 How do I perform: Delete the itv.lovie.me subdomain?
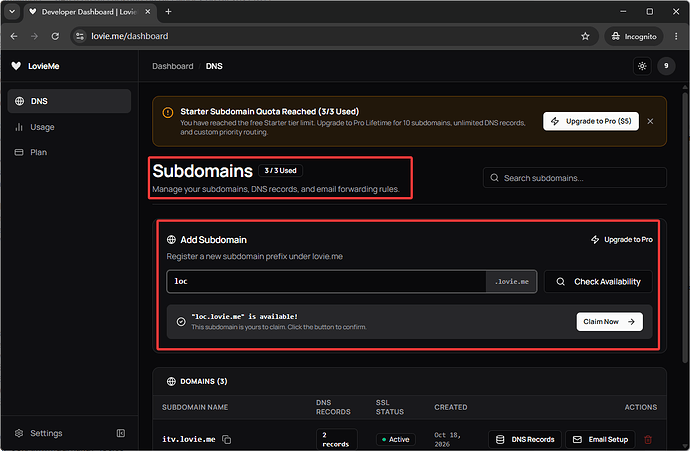[x=648, y=440]
